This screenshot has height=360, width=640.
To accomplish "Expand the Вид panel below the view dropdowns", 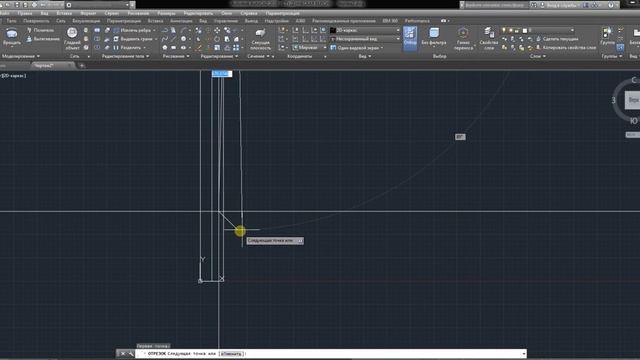I will [x=364, y=56].
